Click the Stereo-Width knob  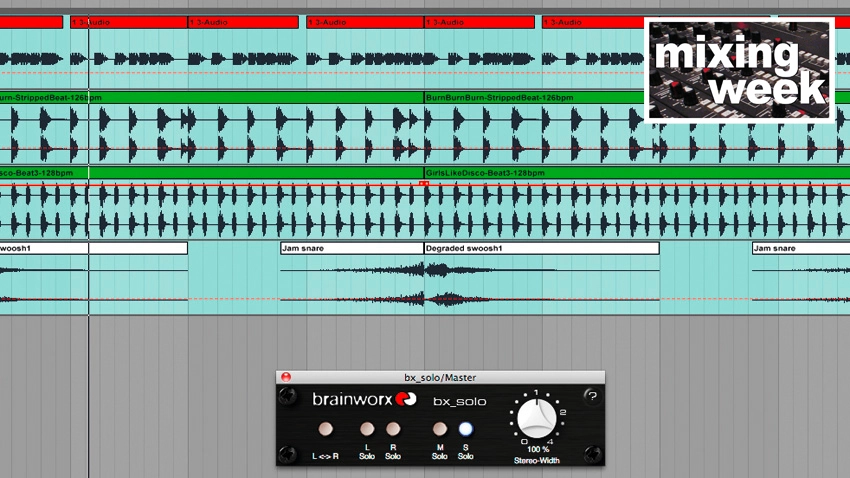[x=537, y=419]
